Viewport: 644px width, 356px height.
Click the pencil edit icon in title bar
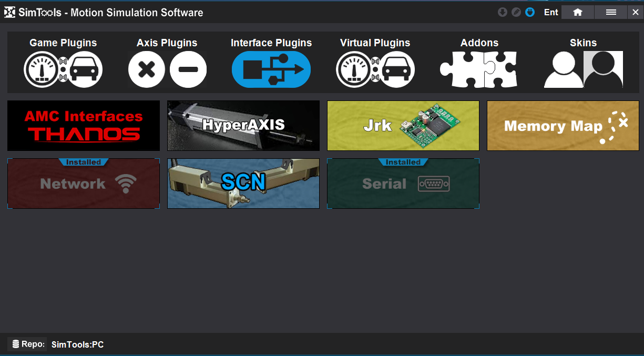point(516,12)
